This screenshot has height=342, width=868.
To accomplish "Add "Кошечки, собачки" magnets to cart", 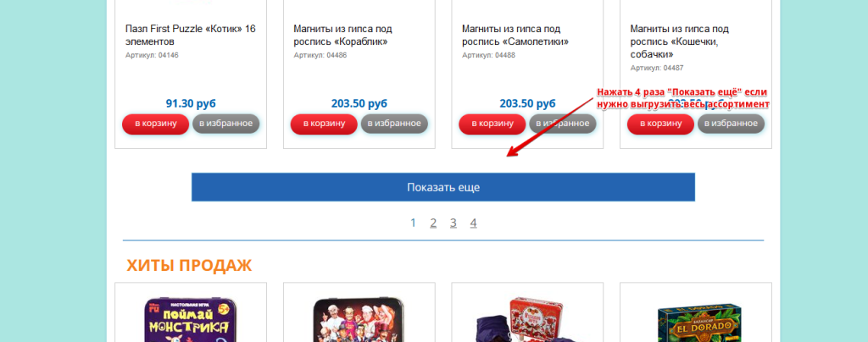I will click(x=660, y=124).
